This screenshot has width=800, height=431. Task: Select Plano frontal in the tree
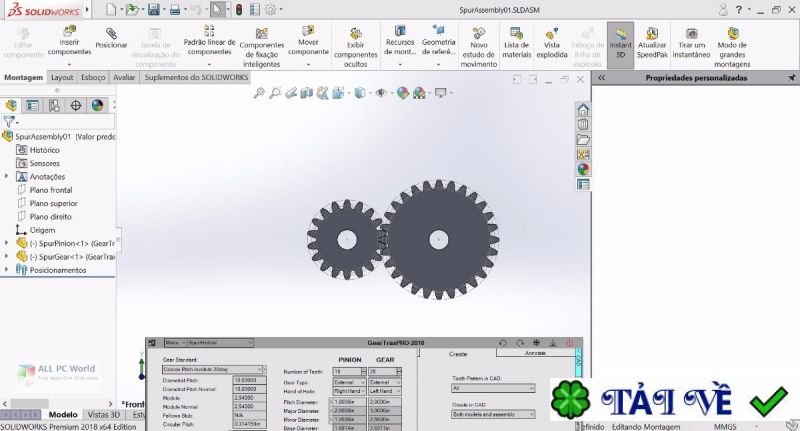(51, 190)
